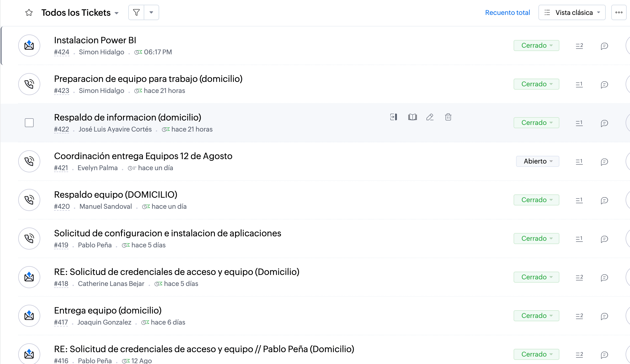Image resolution: width=630 pixels, height=364 pixels.
Task: Click the move/assign arrow icon on ticket #422
Action: (x=394, y=117)
